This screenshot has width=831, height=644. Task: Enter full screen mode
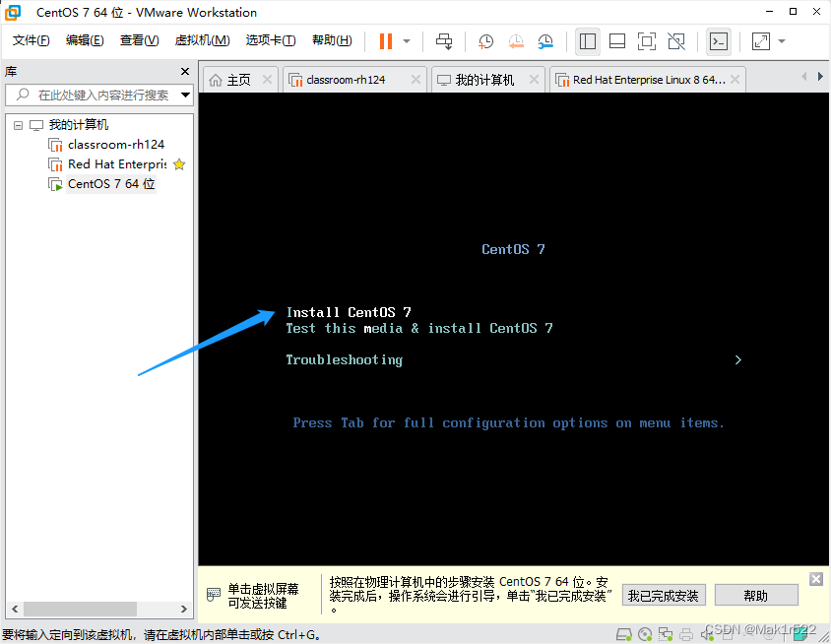(x=647, y=41)
